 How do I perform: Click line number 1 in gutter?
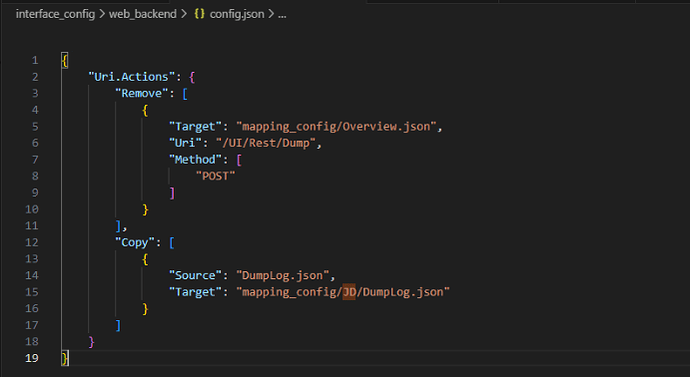(35, 60)
